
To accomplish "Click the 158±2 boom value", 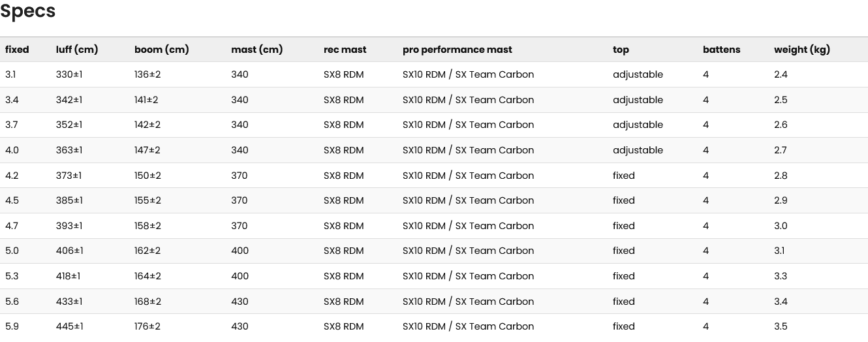I will pyautogui.click(x=147, y=226).
